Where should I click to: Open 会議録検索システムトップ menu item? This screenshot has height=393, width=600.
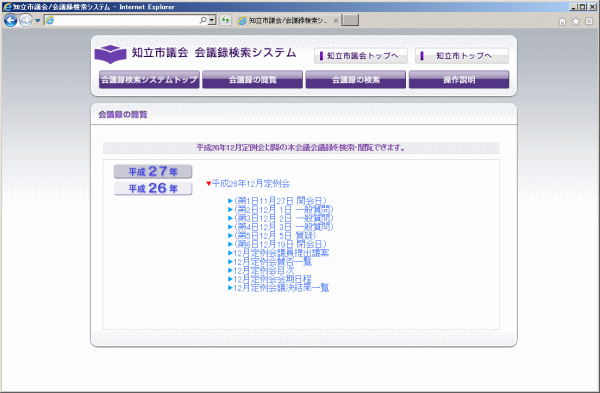(149, 80)
